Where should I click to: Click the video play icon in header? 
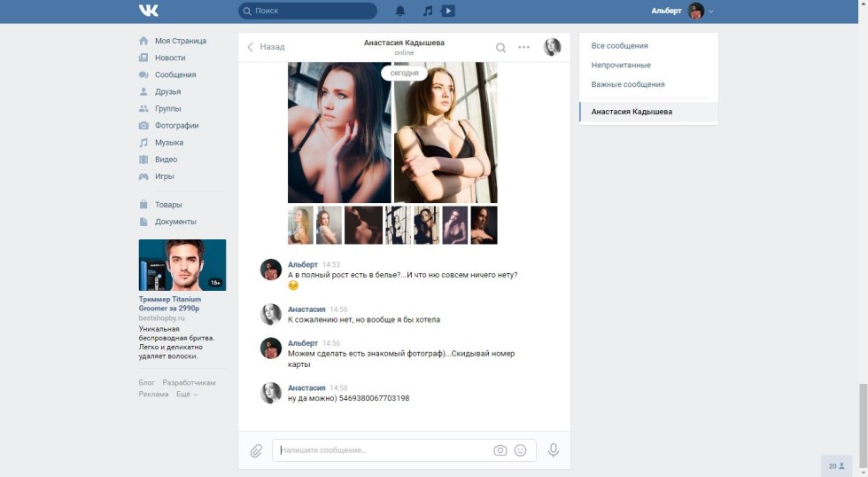tap(448, 11)
